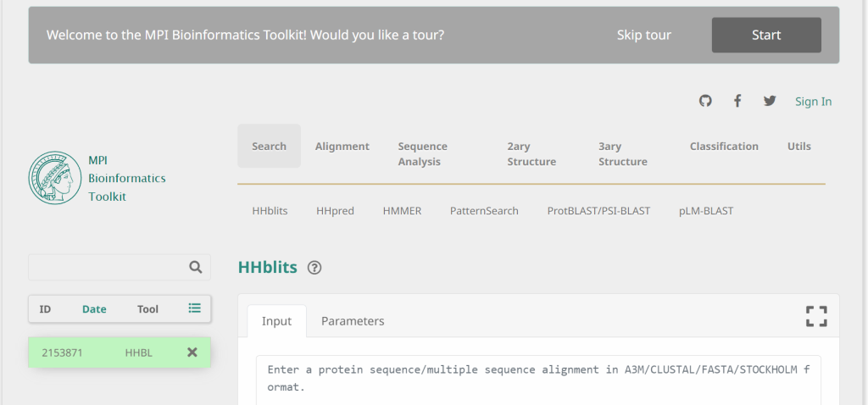Open the Classification section
This screenshot has width=868, height=405.
coord(724,147)
